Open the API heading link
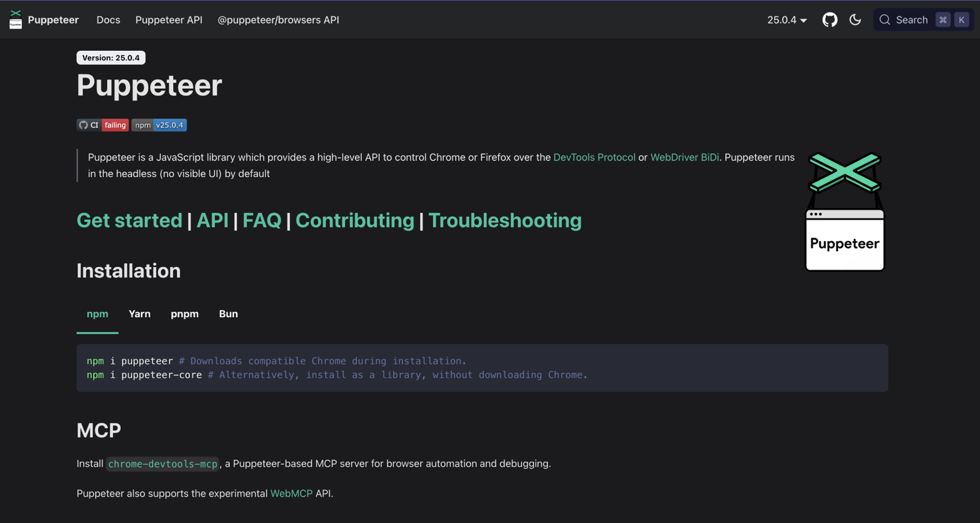 (x=212, y=221)
